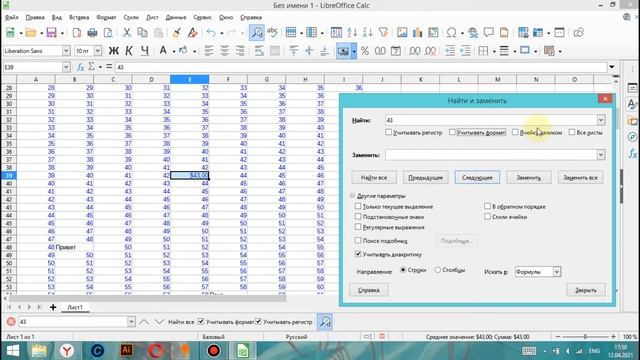Viewport: 640px width, 360px height.
Task: Open the 'Заменить' field dropdown arrow
Action: click(x=600, y=155)
